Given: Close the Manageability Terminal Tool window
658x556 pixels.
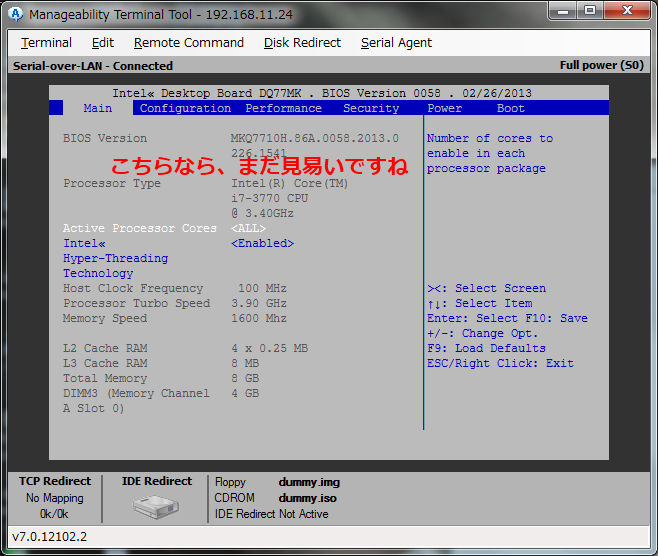Looking at the screenshot, I should tap(627, 10).
